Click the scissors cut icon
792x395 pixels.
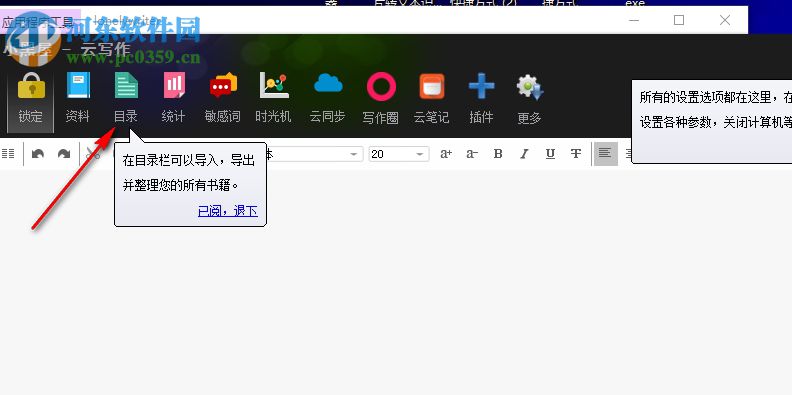pos(92,154)
